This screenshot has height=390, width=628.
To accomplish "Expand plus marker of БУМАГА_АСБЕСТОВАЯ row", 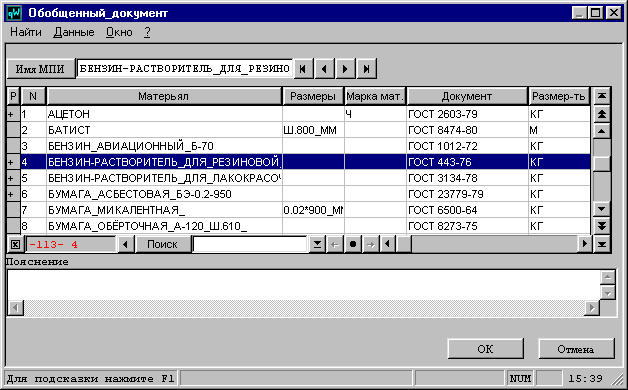I will tap(11, 194).
